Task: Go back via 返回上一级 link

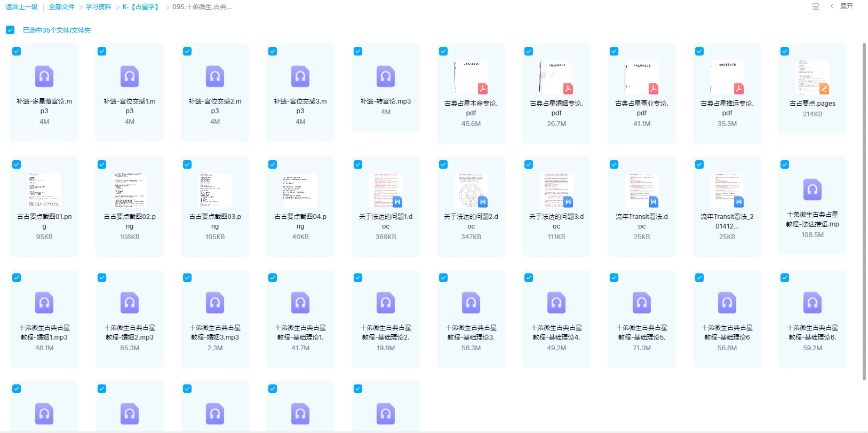Action: 22,7
